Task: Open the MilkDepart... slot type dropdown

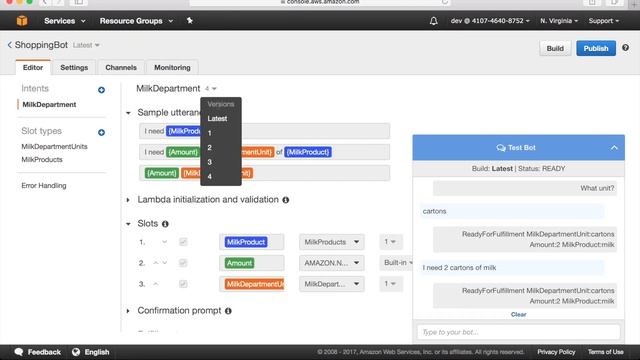Action: tap(331, 284)
